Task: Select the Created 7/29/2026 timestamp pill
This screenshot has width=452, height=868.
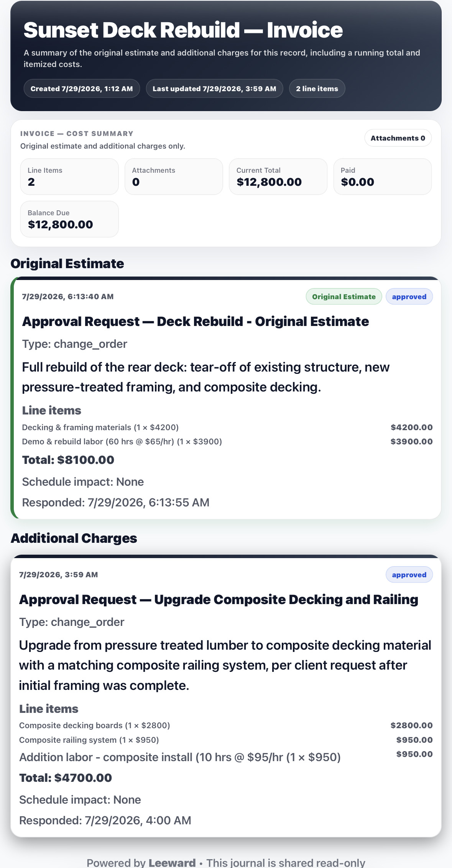Action: pos(82,88)
